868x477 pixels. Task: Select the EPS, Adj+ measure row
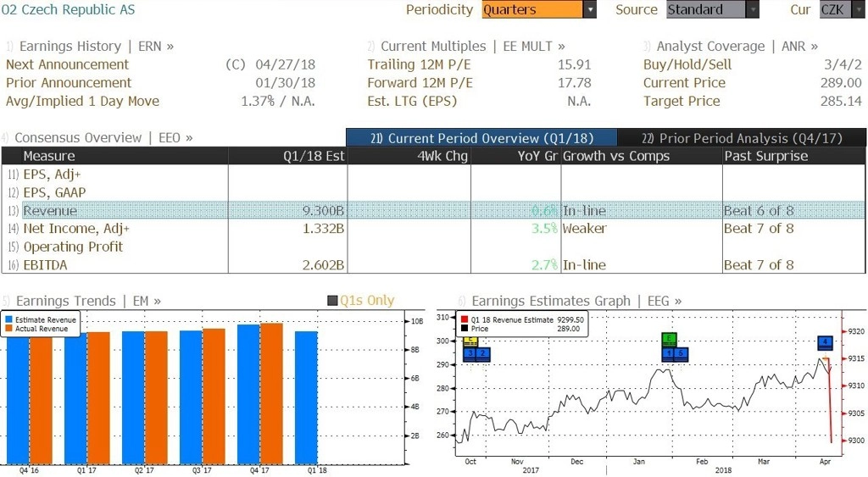coord(433,175)
